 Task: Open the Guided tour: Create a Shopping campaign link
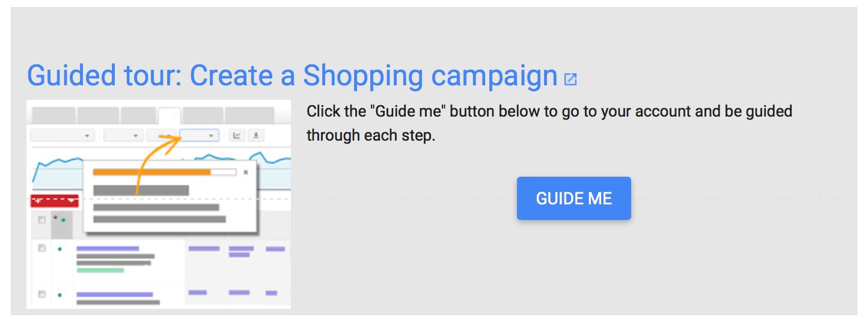292,76
